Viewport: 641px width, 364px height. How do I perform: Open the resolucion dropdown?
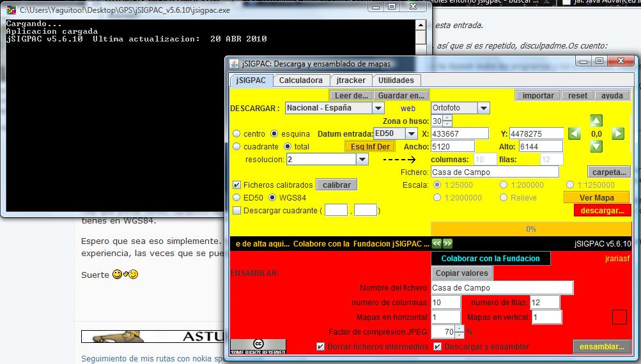tap(362, 159)
